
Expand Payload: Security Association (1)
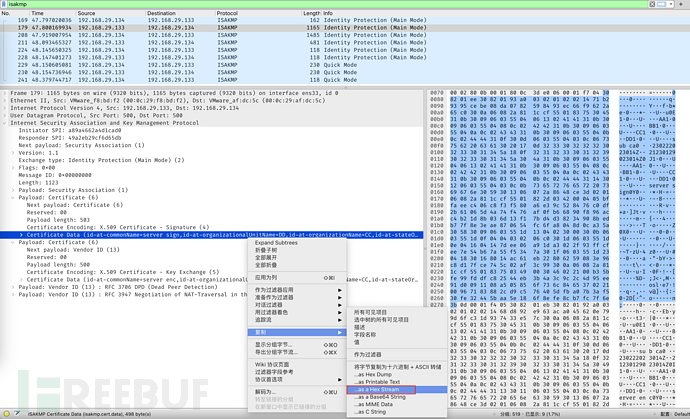13,190
